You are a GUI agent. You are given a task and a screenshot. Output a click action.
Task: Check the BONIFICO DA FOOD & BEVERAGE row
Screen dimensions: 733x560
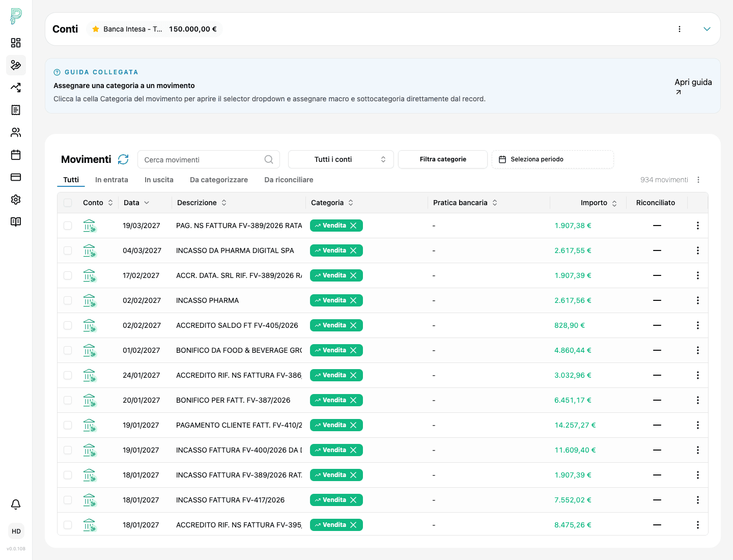coord(68,350)
